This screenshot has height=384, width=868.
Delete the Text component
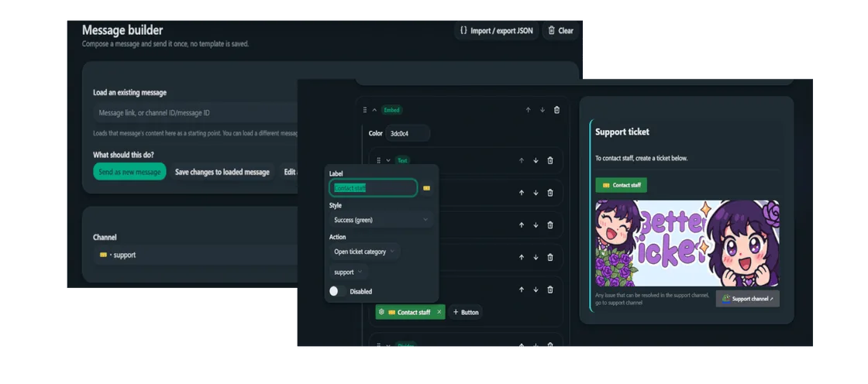(550, 160)
